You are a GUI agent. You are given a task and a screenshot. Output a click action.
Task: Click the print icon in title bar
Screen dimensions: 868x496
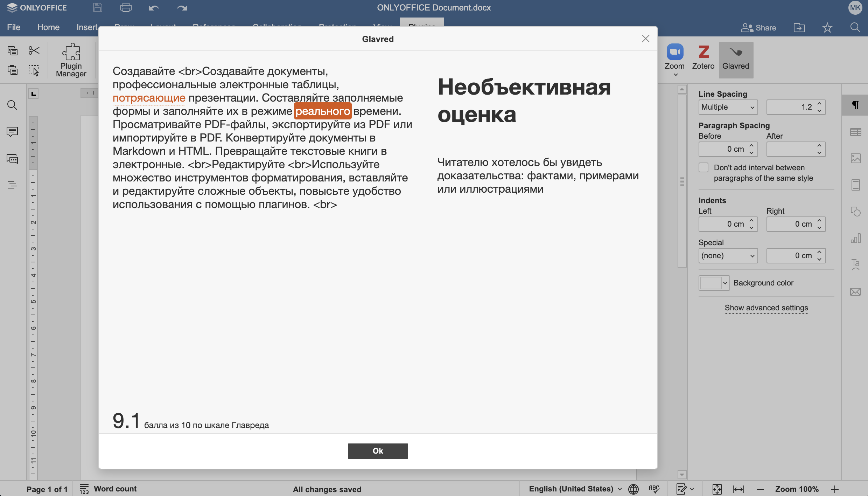(x=126, y=8)
